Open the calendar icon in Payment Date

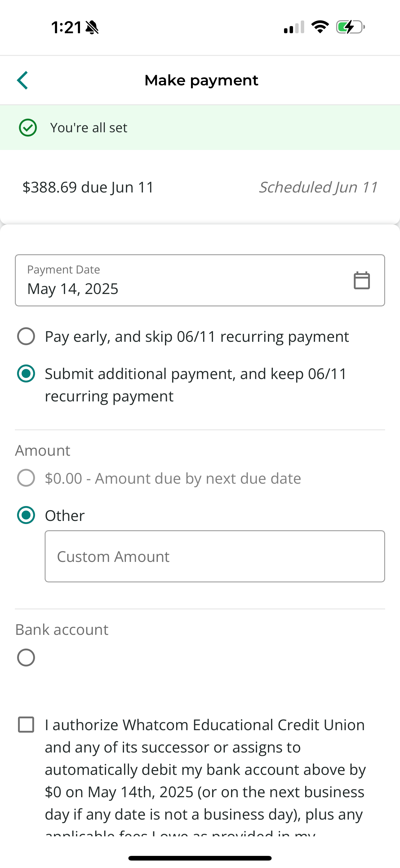tap(362, 280)
